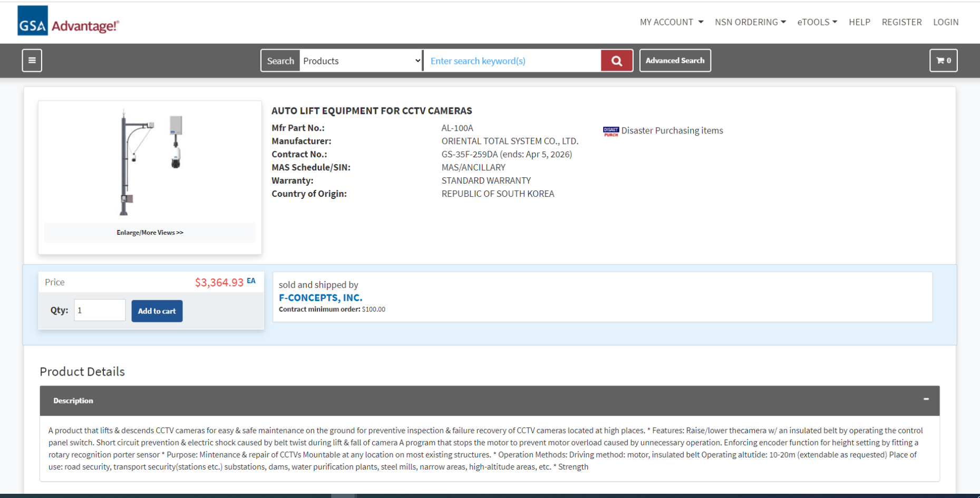The image size is (980, 498).
Task: Click the Advanced Search button
Action: click(675, 60)
